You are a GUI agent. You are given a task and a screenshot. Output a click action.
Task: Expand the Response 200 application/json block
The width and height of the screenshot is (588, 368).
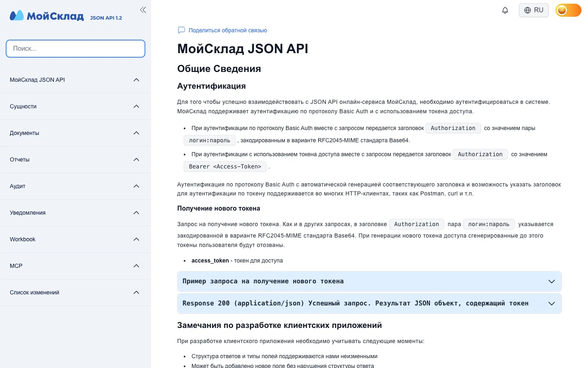pyautogui.click(x=370, y=303)
